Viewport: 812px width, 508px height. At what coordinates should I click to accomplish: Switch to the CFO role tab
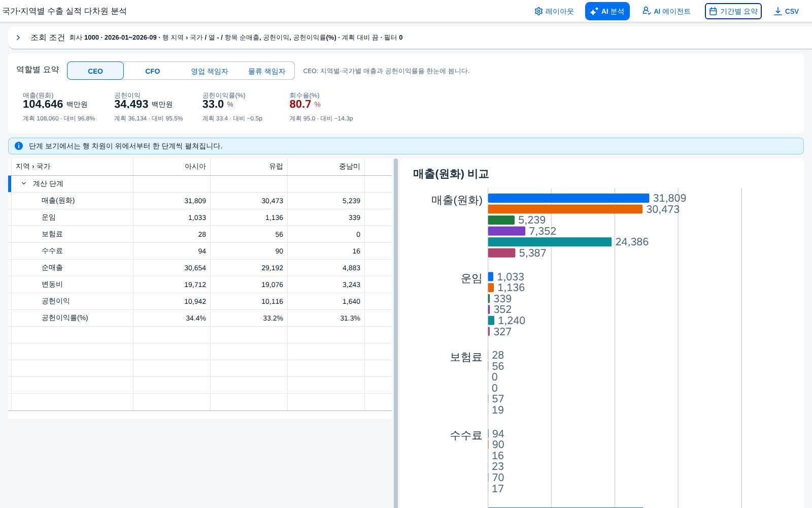point(153,71)
